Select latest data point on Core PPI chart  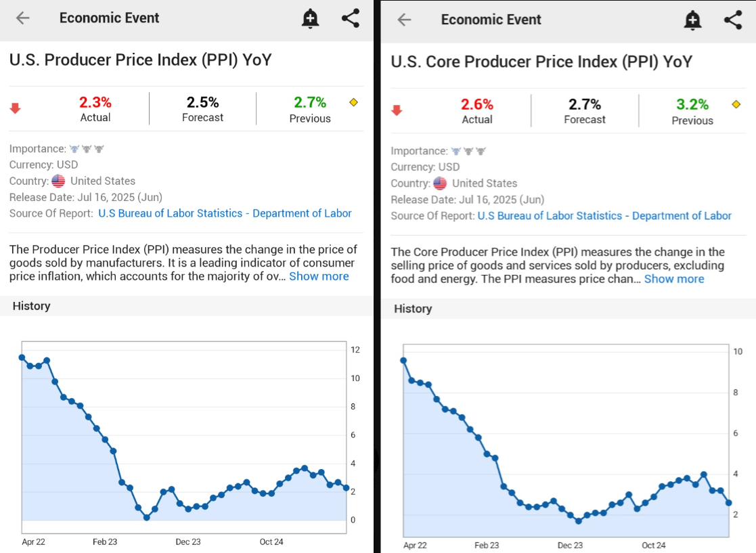point(728,503)
